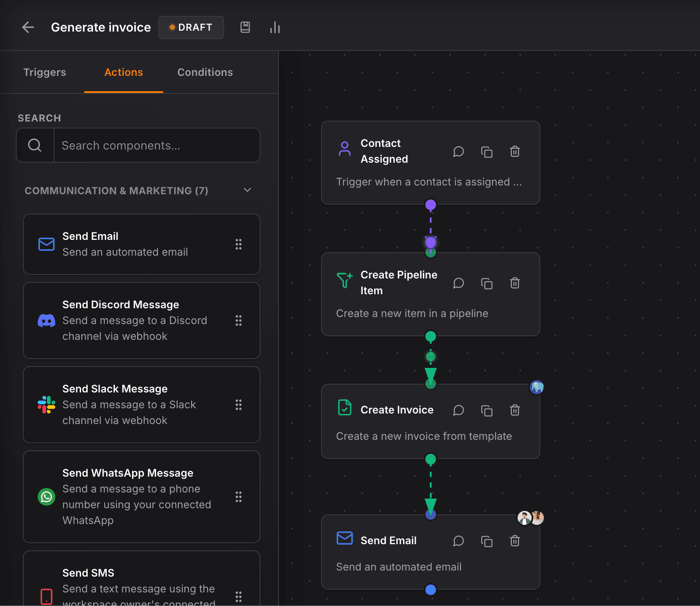Viewport: 700px width, 606px height.
Task: Click the search magnifier icon
Action: pos(35,145)
